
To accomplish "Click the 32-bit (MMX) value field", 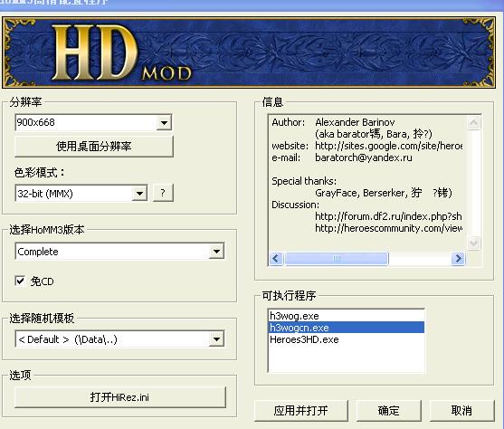I will pyautogui.click(x=74, y=194).
